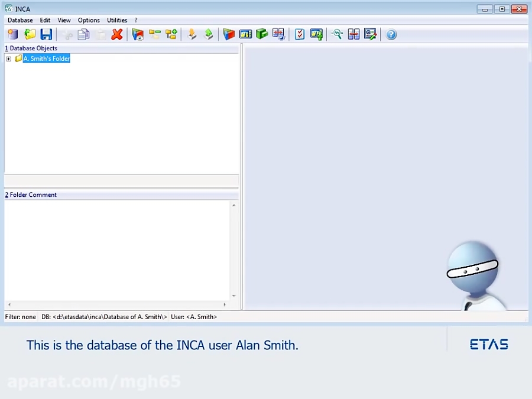Viewport: 532px width, 399px height.
Task: Open the View menu
Action: click(63, 20)
